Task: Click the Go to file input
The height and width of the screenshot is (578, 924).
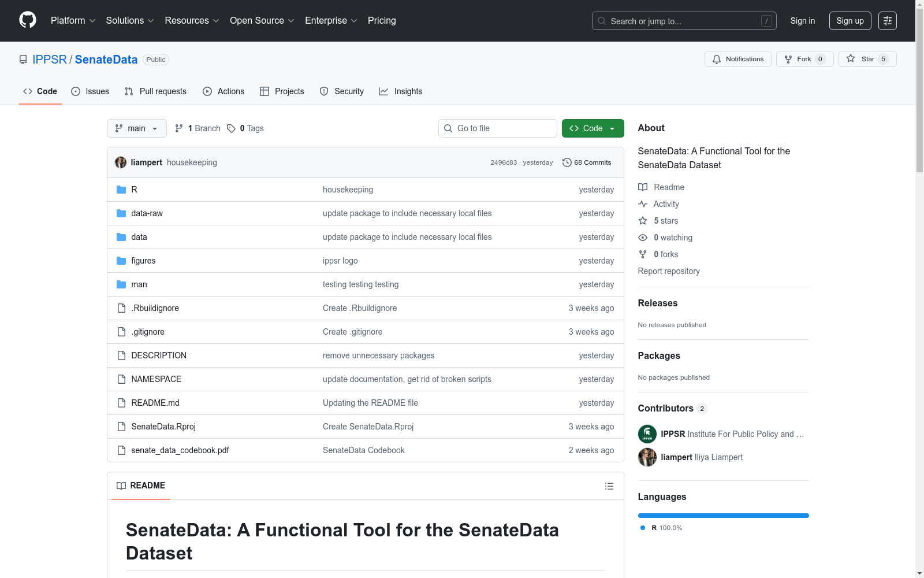Action: [x=498, y=128]
